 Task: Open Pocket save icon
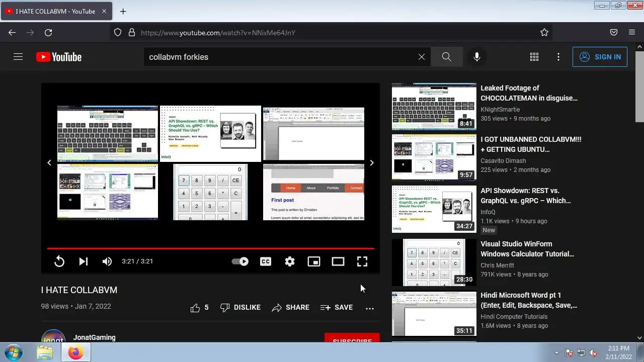pyautogui.click(x=614, y=33)
